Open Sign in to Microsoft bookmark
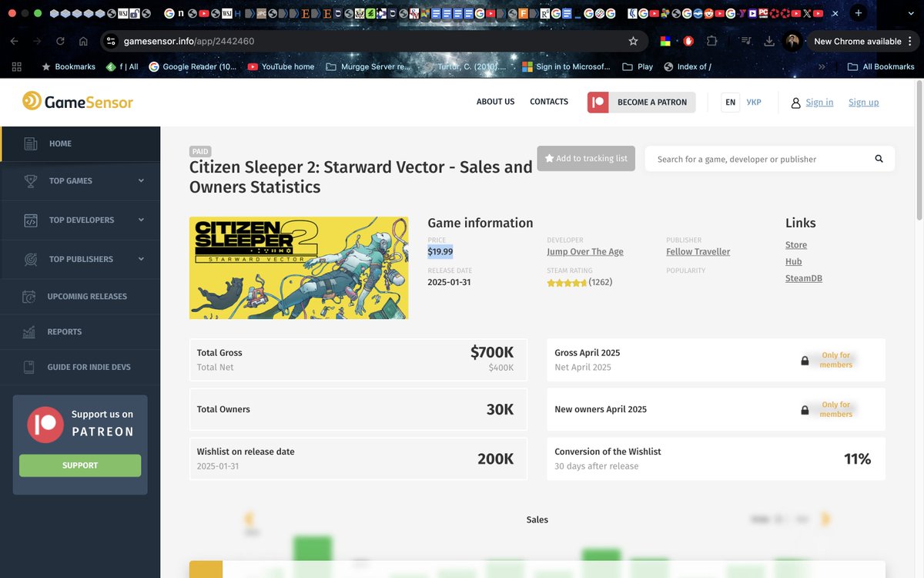The image size is (924, 578). click(x=566, y=67)
